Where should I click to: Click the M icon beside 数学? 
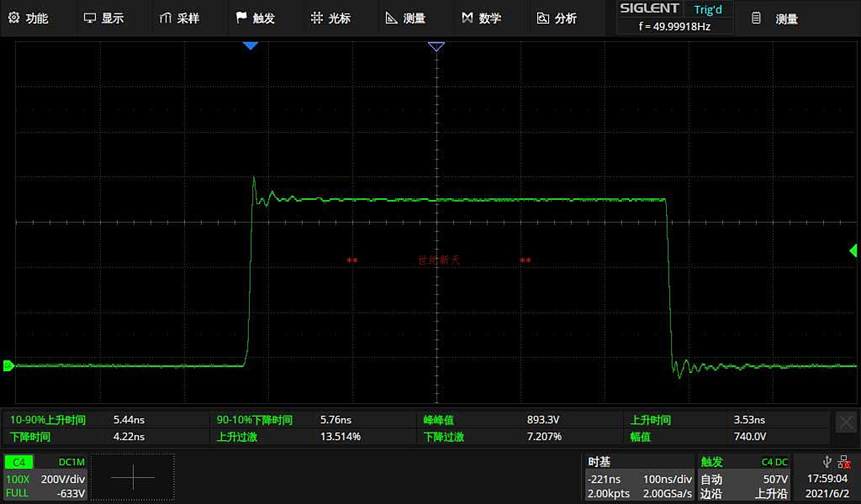(x=467, y=18)
